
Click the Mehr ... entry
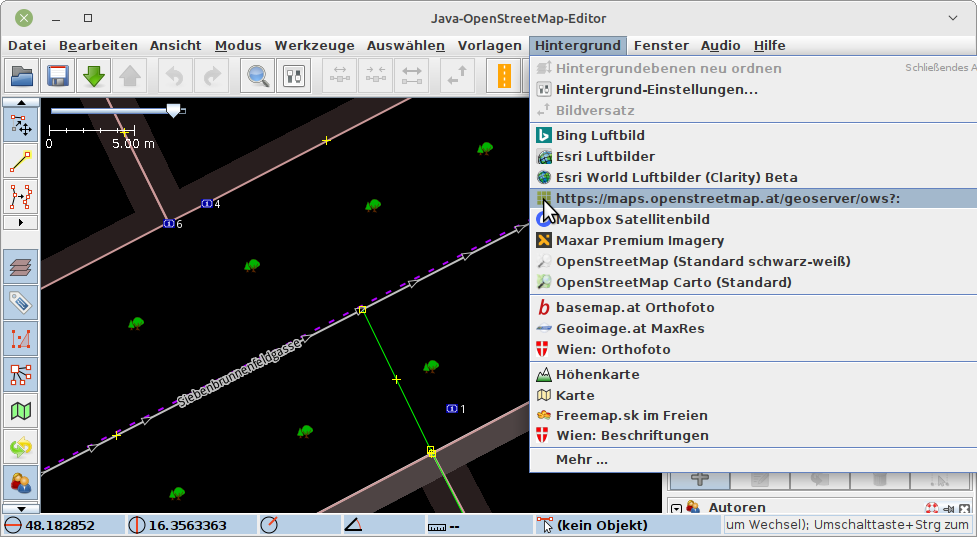[581, 460]
